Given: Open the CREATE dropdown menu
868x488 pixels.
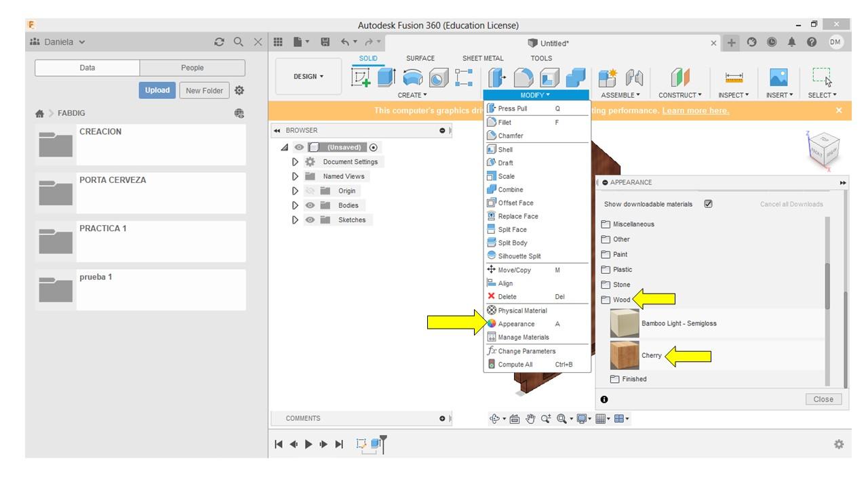Looking at the screenshot, I should pyautogui.click(x=412, y=96).
